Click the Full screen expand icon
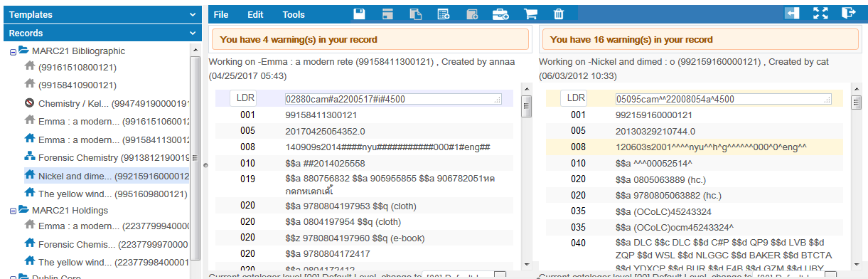 point(821,13)
